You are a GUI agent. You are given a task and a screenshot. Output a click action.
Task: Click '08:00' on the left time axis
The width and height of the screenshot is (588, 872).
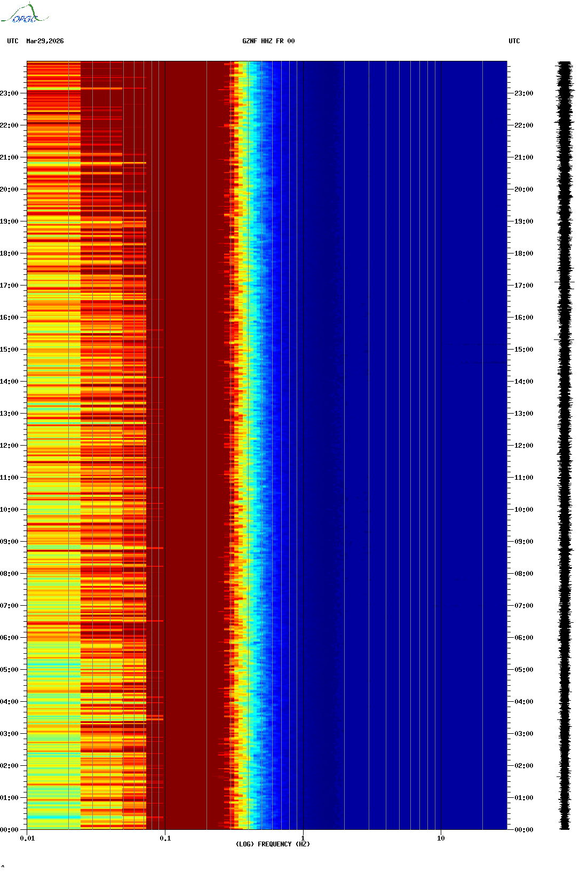[x=9, y=574]
